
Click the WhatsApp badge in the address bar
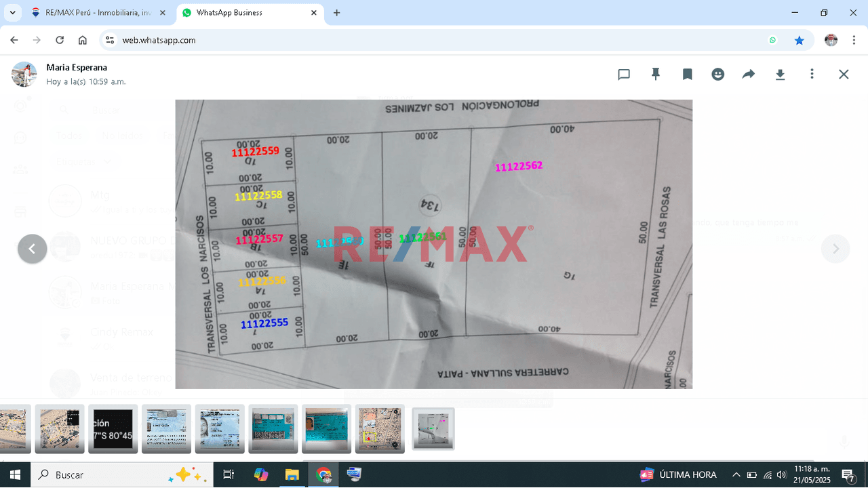(x=772, y=40)
